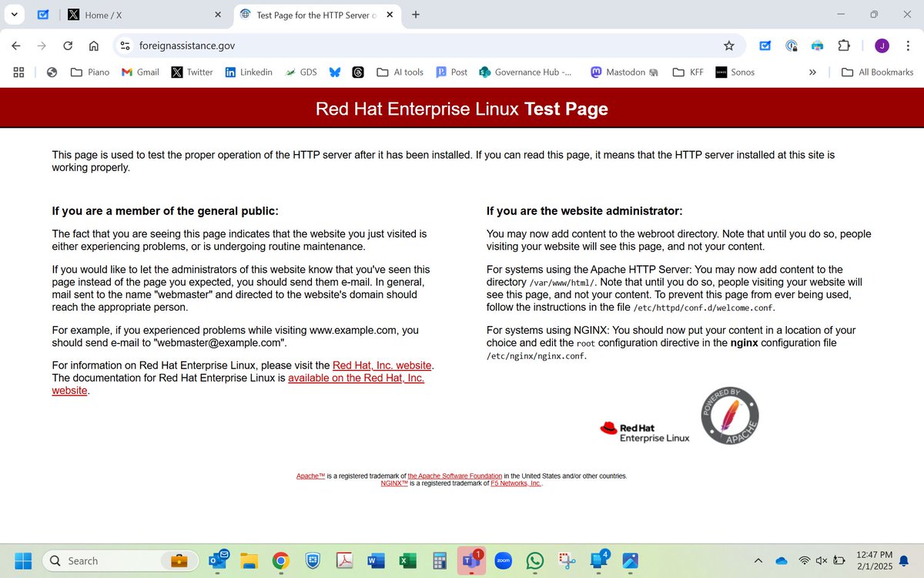Open the 'available on the Red Hat, Inc.' link
The image size is (924, 578).
pos(356,378)
